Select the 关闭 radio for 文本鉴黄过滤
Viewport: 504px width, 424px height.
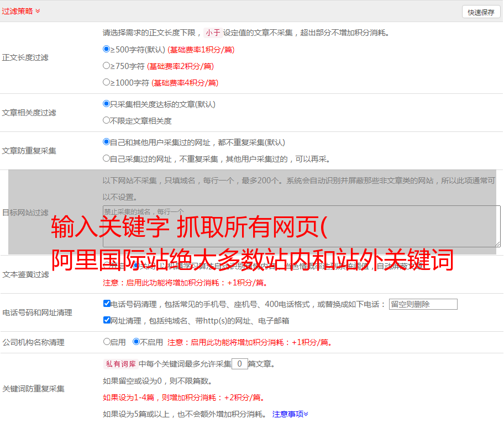pos(136,266)
